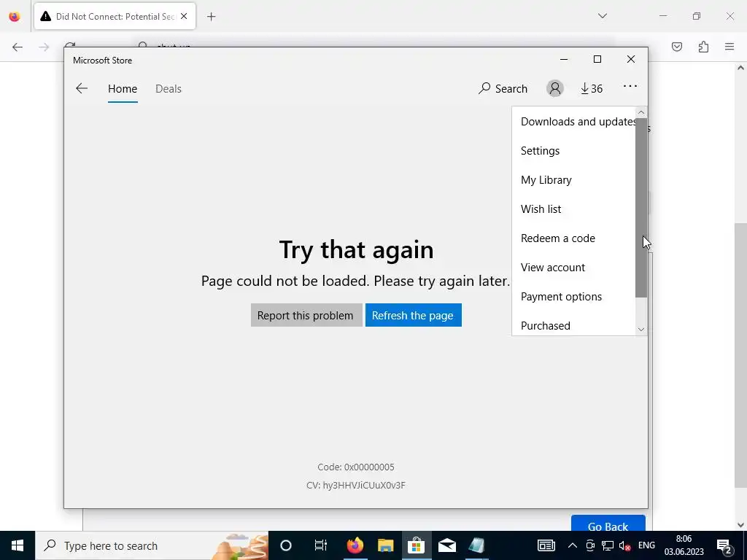Switch to the Home tab
The width and height of the screenshot is (747, 560).
(x=123, y=88)
